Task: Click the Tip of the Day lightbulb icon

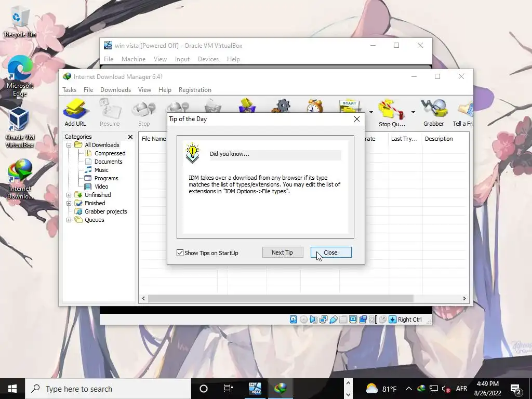Action: coord(192,153)
